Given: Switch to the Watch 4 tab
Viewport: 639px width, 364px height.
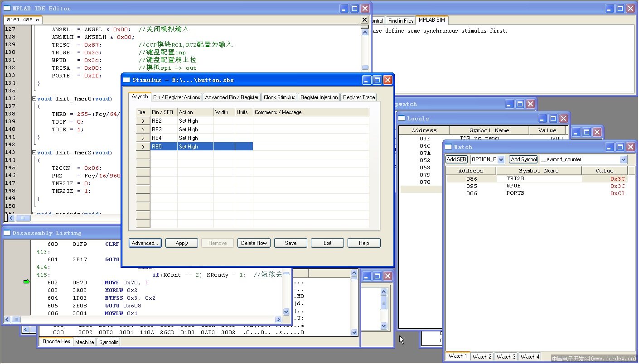Looking at the screenshot, I should [x=530, y=357].
